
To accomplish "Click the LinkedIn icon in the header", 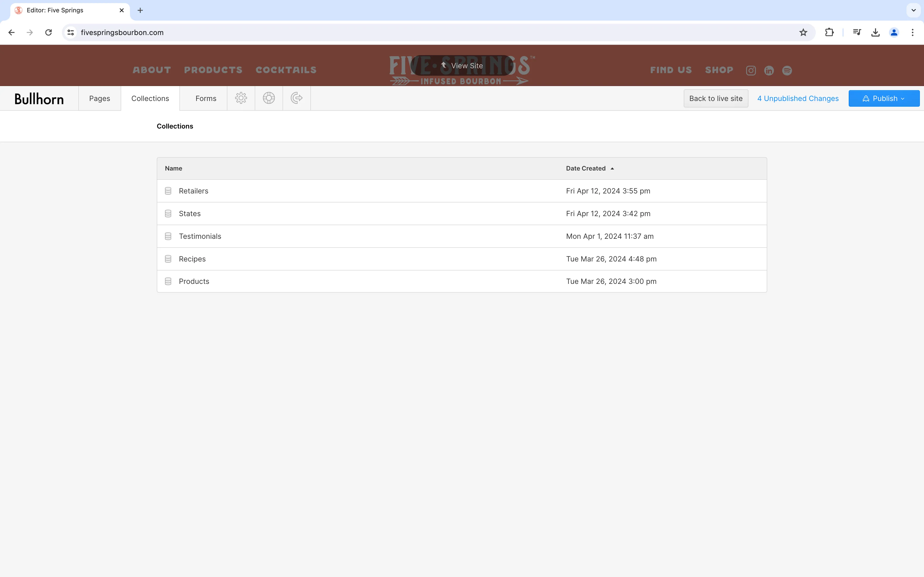I will tap(769, 70).
